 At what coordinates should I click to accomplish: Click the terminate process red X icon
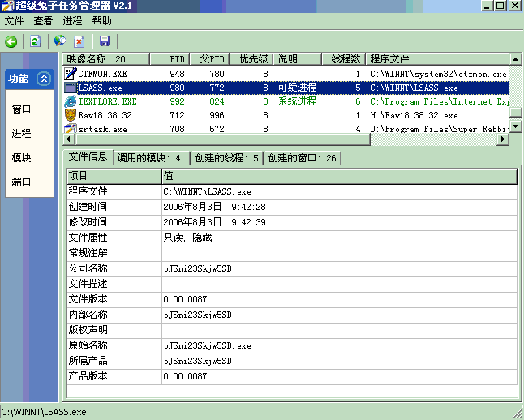coord(79,41)
